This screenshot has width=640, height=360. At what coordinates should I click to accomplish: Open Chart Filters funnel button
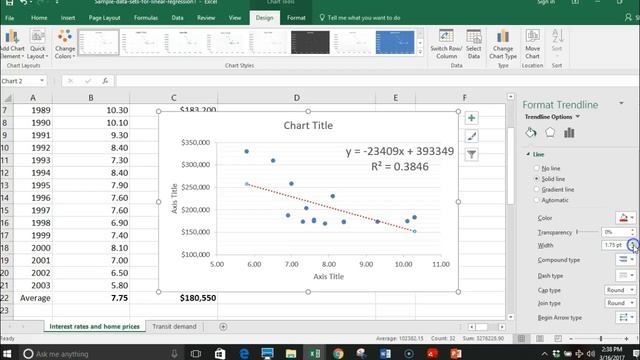tap(471, 154)
